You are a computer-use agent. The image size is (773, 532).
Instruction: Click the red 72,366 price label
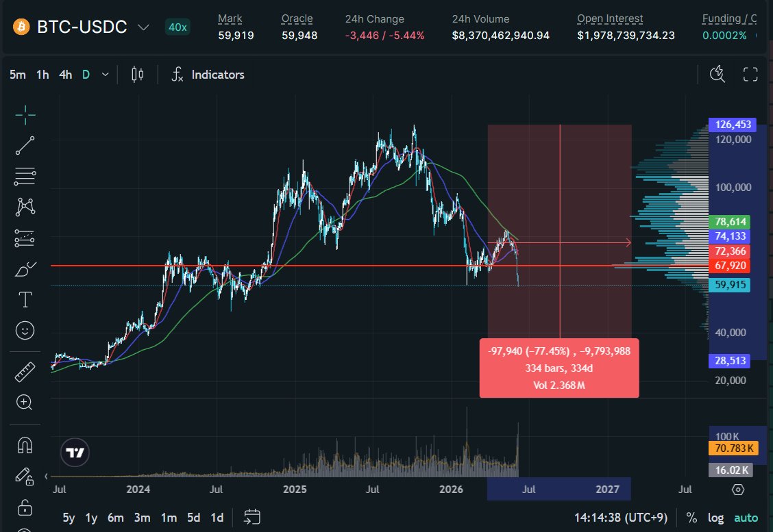point(730,251)
